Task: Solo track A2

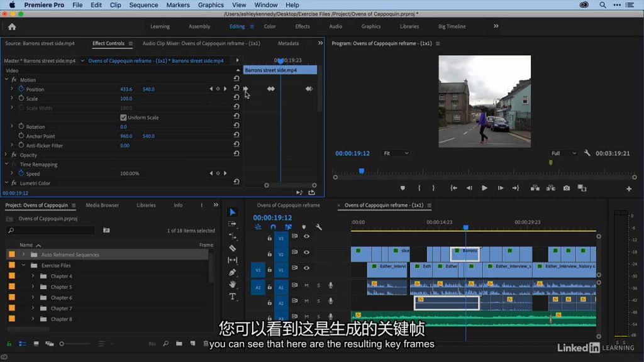Action: click(318, 301)
